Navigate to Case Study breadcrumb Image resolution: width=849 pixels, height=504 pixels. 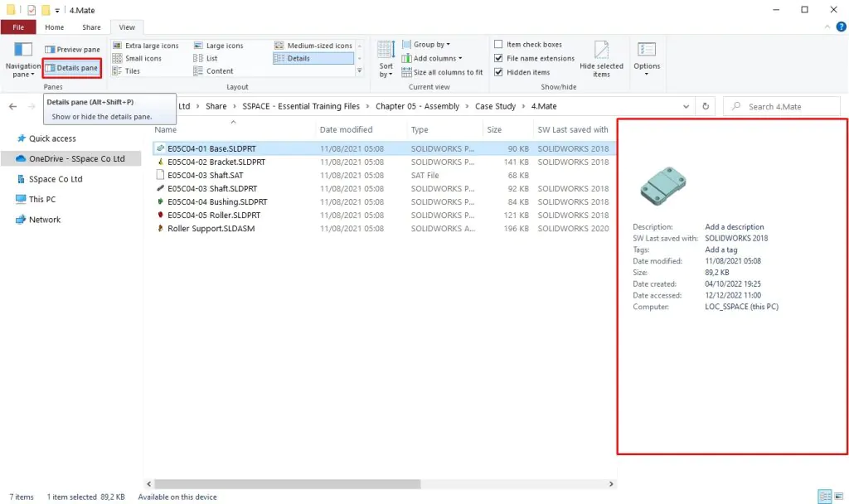tap(496, 106)
